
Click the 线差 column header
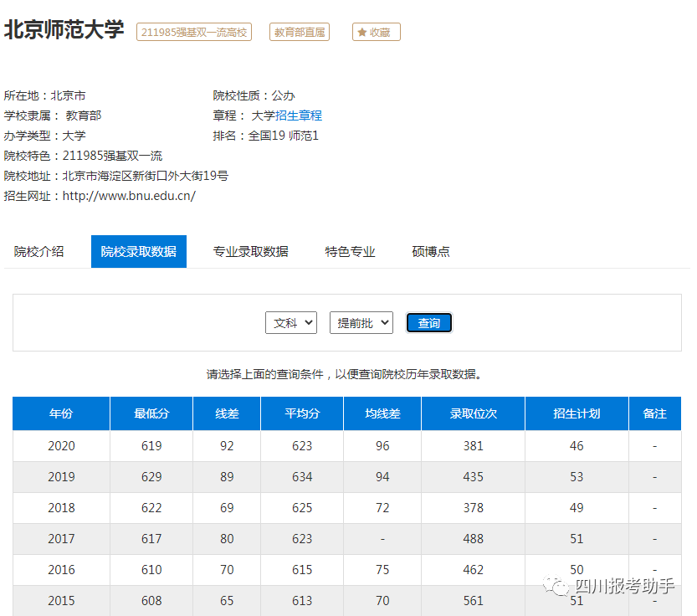(x=227, y=413)
